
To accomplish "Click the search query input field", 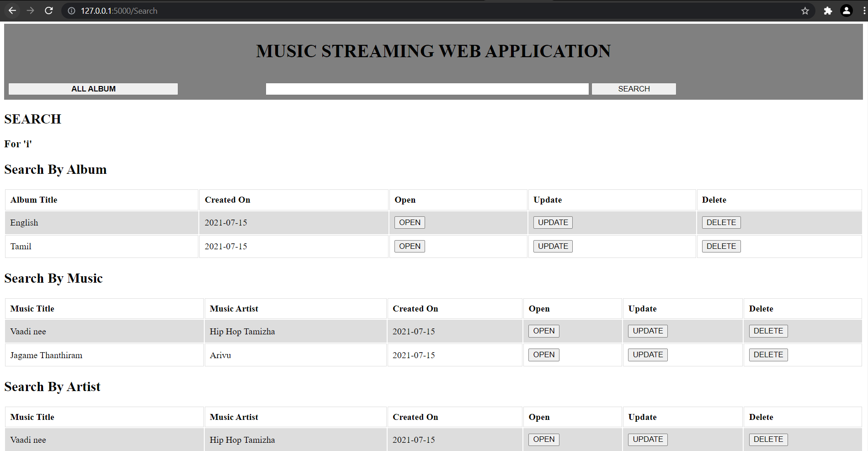I will [427, 89].
